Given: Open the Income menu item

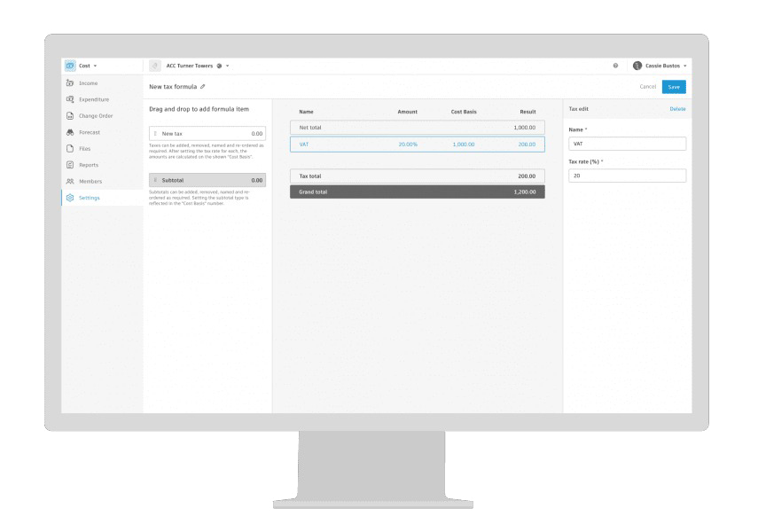Looking at the screenshot, I should coord(88,83).
